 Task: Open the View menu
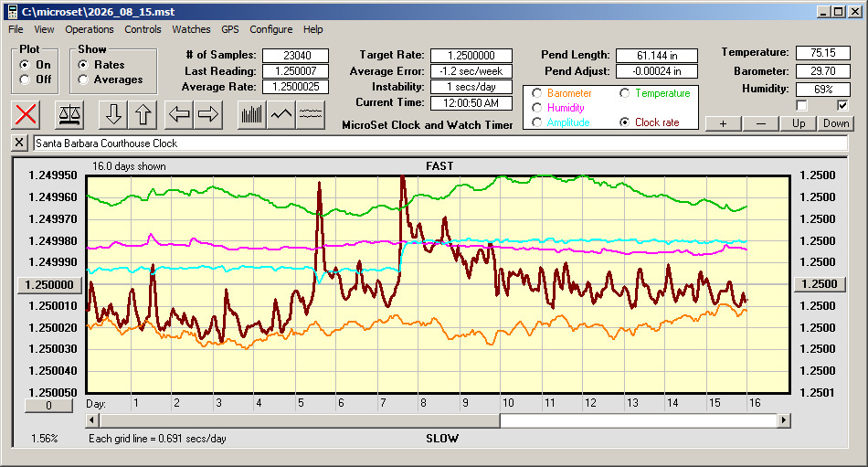(44, 29)
